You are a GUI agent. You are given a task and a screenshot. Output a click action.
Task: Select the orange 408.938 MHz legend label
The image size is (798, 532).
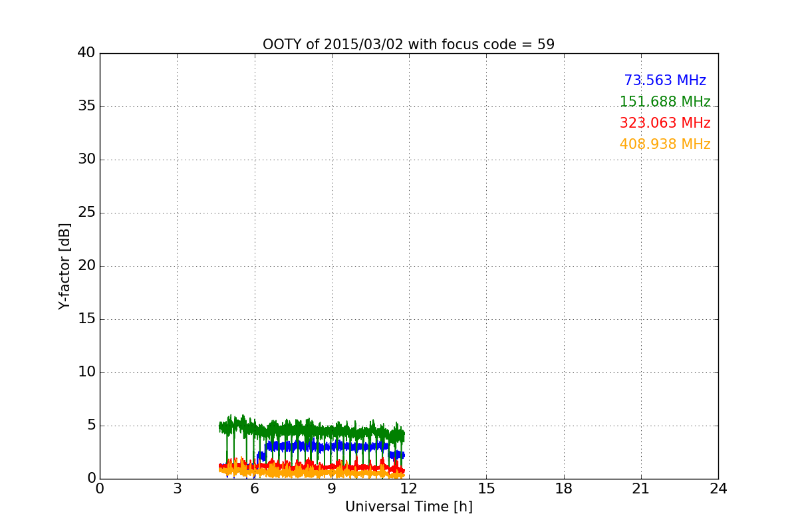(665, 144)
